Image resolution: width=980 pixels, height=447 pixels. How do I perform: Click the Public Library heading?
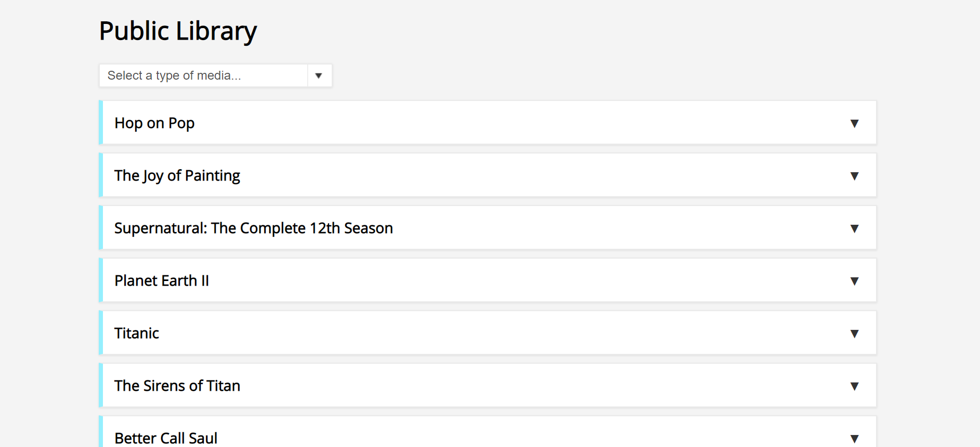[178, 31]
